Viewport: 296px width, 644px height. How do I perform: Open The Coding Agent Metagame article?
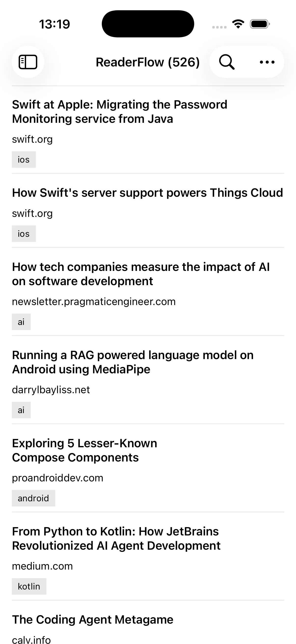[x=93, y=619]
